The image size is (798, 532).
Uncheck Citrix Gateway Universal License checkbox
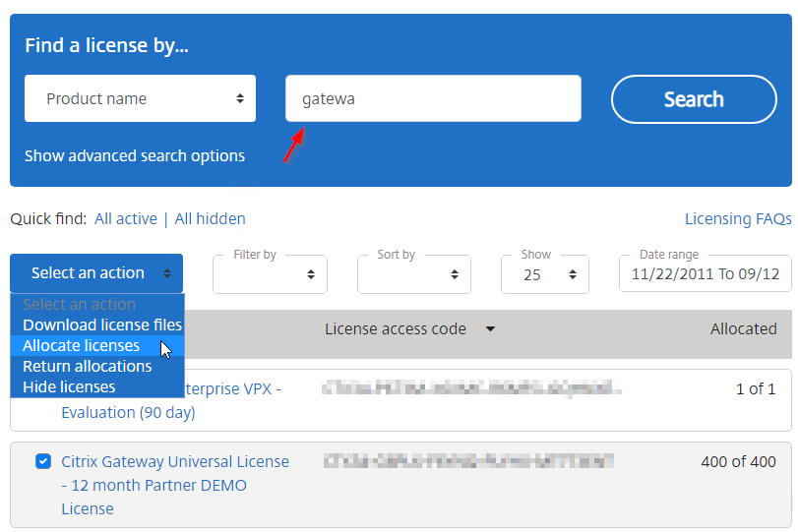[43, 461]
